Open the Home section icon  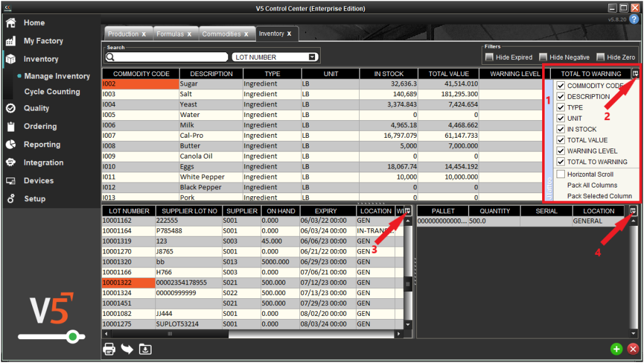click(11, 23)
